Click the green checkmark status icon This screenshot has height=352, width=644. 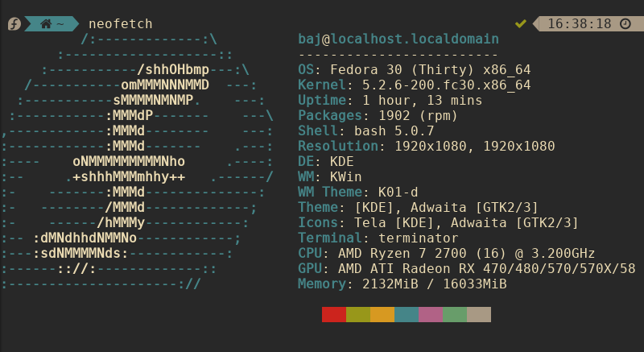coord(520,24)
